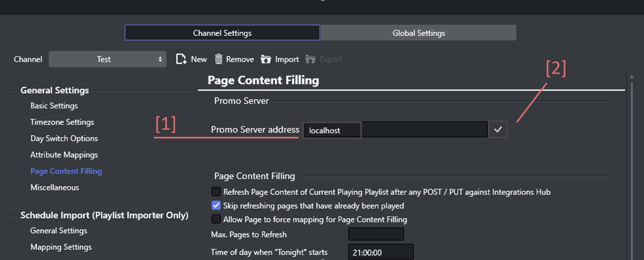This screenshot has width=644, height=260.
Task: Click the Promo Server address input field
Action: pyautogui.click(x=395, y=130)
